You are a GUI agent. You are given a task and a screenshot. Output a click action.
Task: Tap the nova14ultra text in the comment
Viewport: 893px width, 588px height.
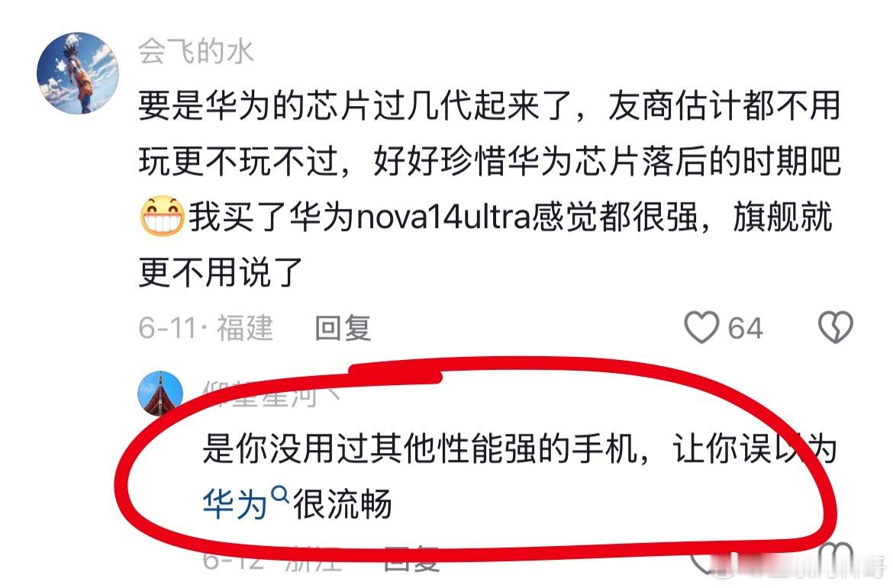(x=443, y=218)
